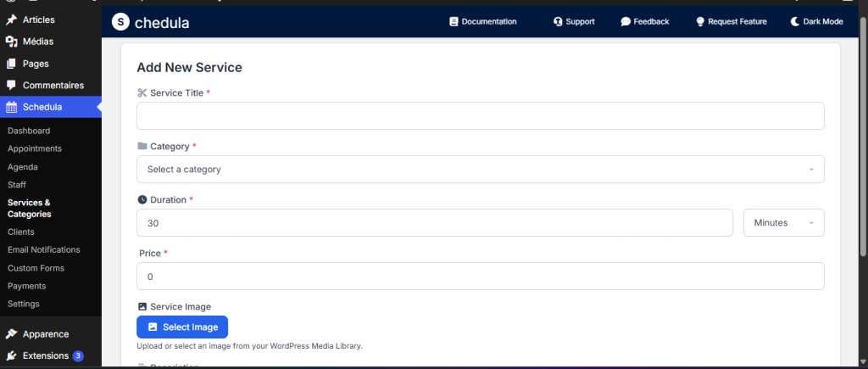This screenshot has height=369, width=868.
Task: Click the Request Feature lightbulb icon
Action: coord(700,22)
